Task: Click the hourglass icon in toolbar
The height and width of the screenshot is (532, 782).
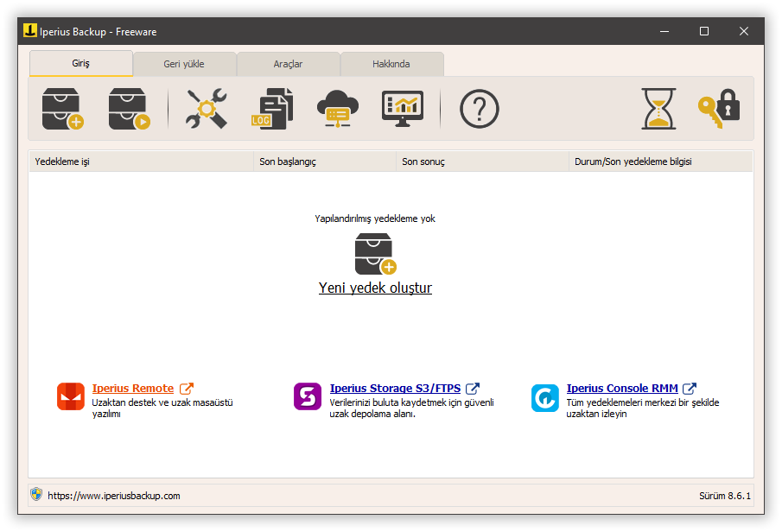Action: tap(658, 109)
